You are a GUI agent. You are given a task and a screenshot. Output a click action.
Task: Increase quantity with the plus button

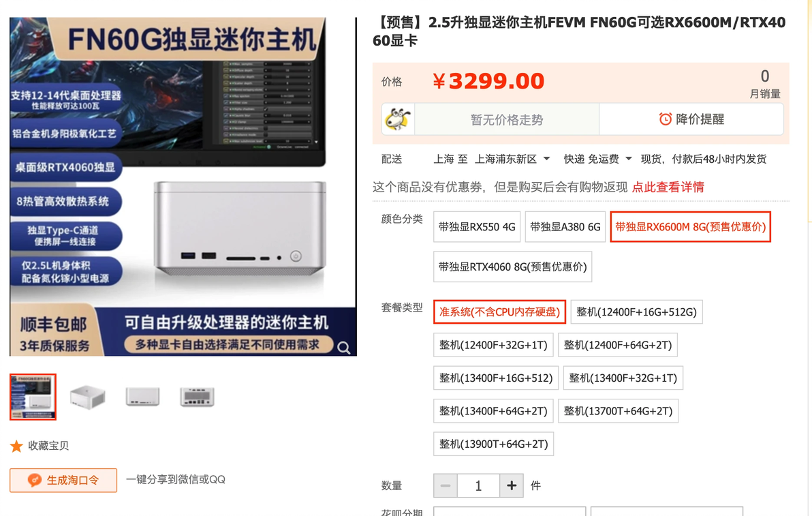512,485
